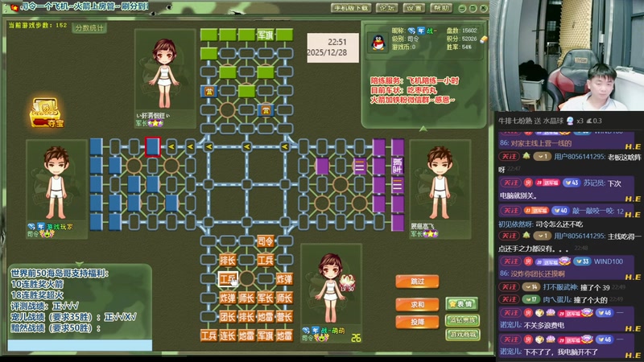The width and height of the screenshot is (644, 362).
Task: Select the orange 军旗 piece
Action: (x=266, y=335)
